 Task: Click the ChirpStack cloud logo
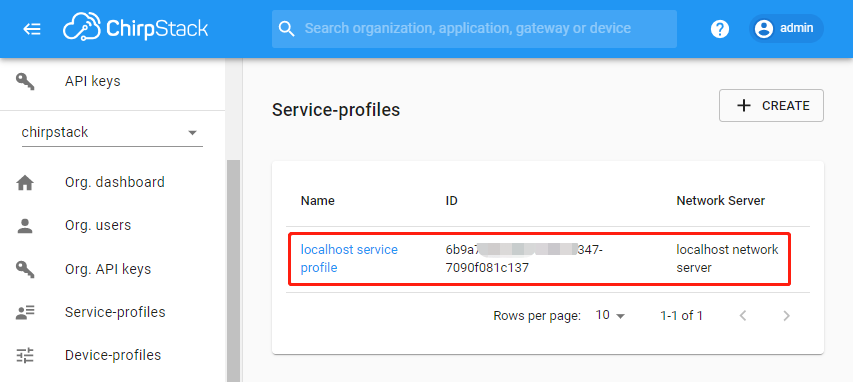tap(82, 28)
